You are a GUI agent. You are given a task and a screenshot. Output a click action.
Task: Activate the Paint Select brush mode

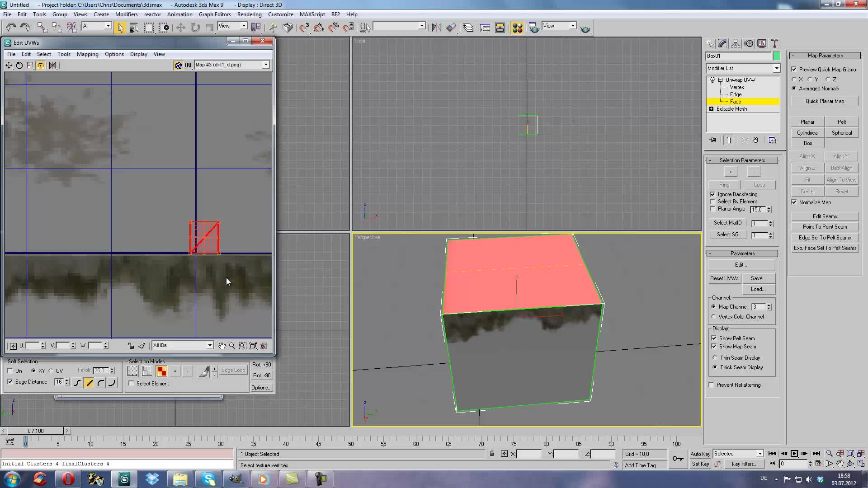point(204,371)
